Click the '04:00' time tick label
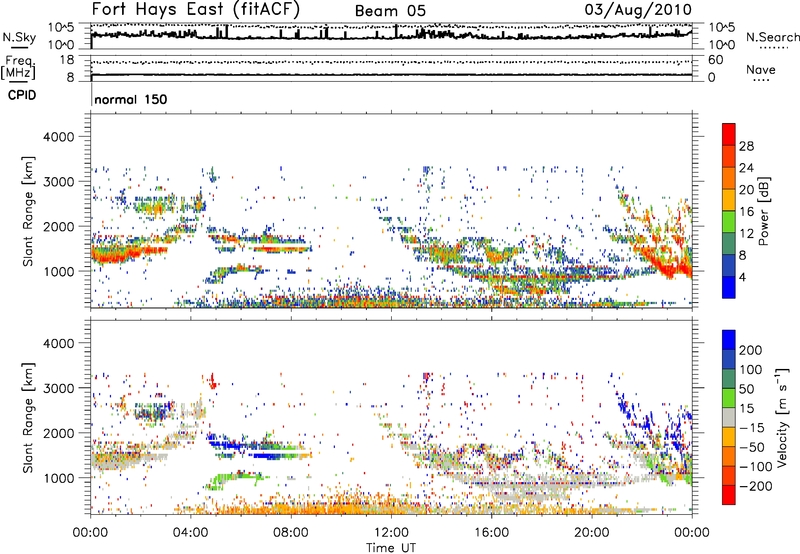 (x=191, y=533)
